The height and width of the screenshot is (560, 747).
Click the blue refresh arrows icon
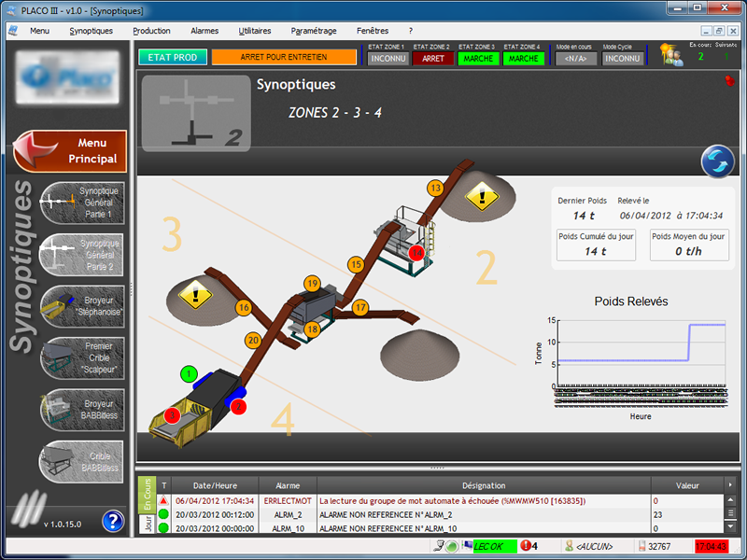click(x=717, y=161)
